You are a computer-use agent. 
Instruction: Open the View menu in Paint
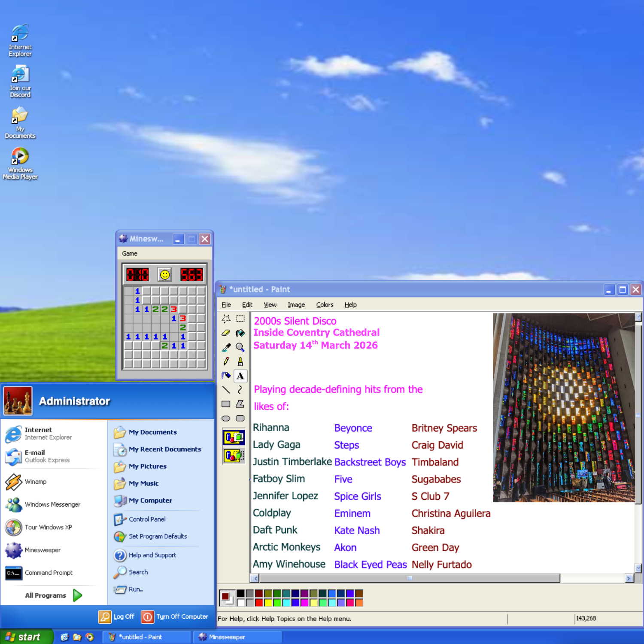(270, 305)
